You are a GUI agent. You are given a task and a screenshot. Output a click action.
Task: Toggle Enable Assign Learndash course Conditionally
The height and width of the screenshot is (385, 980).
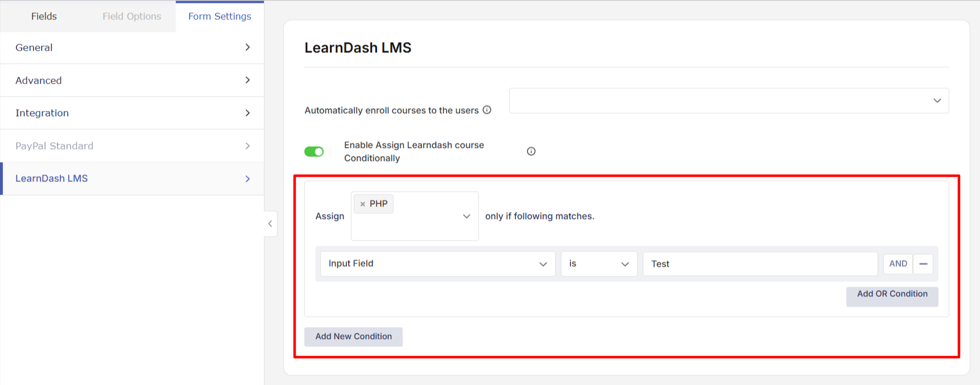coord(314,151)
